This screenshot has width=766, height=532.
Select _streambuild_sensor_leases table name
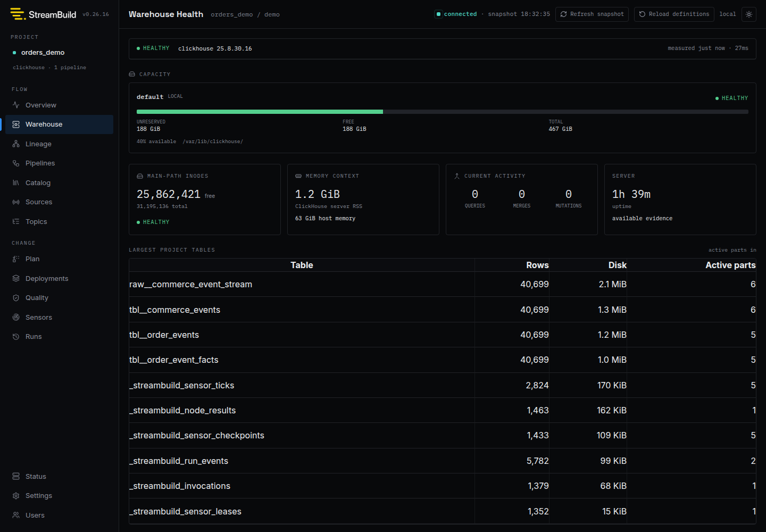click(x=185, y=511)
